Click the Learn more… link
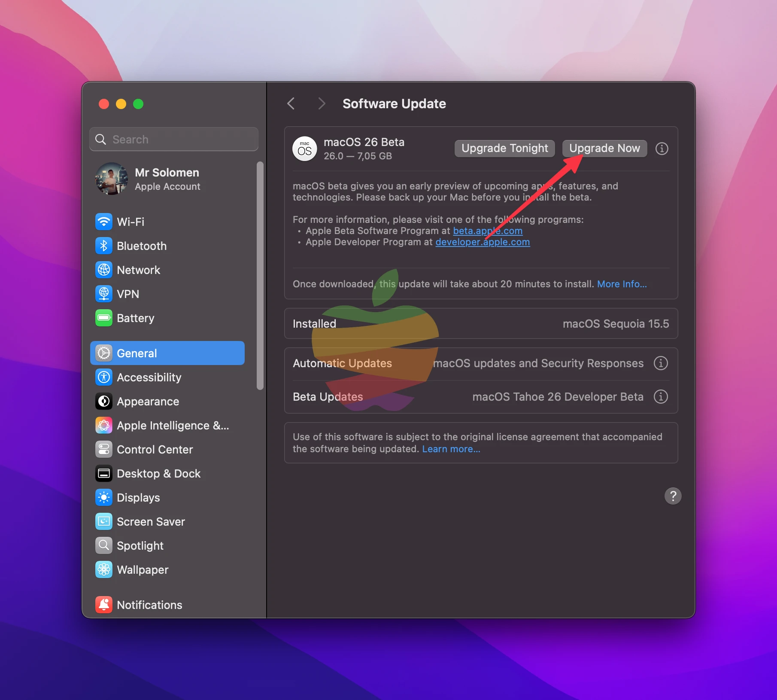 (451, 449)
